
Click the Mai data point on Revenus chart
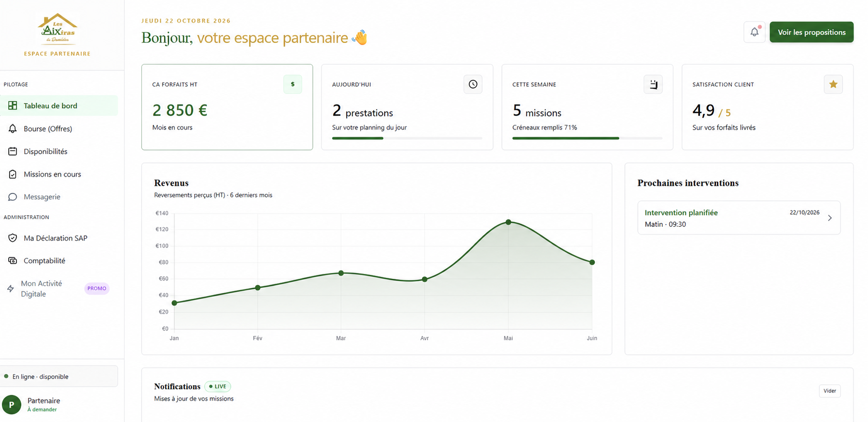coord(508,222)
